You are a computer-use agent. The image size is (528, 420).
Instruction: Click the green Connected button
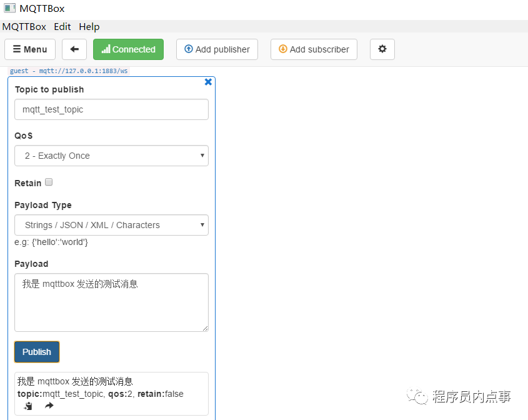pos(128,49)
